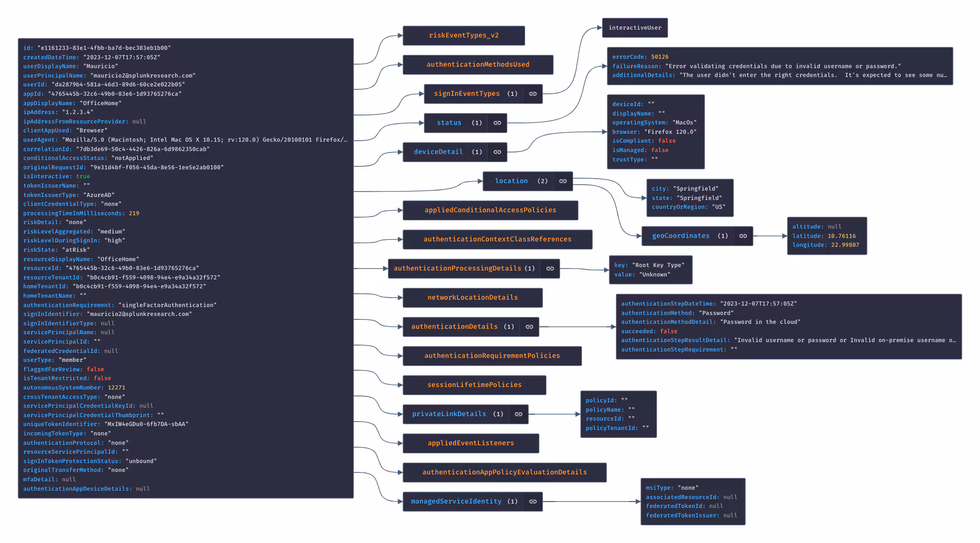
Task: Click the interactiveUser value node
Action: pos(635,28)
